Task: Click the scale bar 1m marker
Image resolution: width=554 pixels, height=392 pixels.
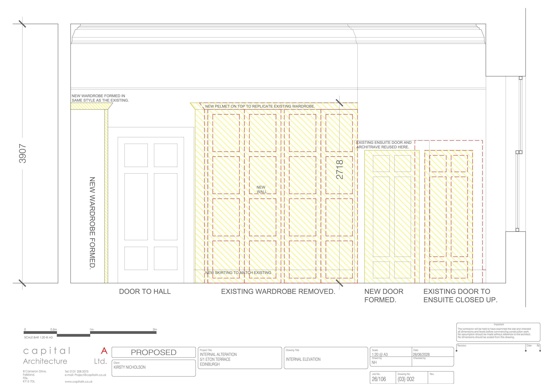Action: (91, 329)
